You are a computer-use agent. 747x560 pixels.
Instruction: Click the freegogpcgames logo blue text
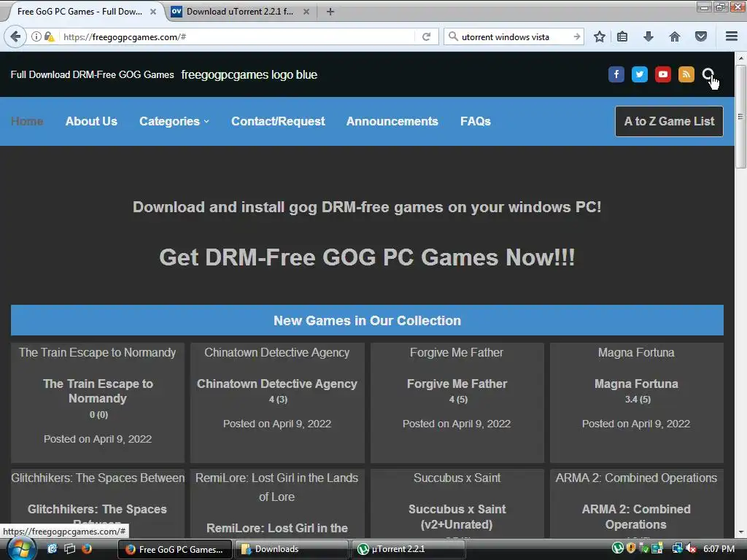249,75
